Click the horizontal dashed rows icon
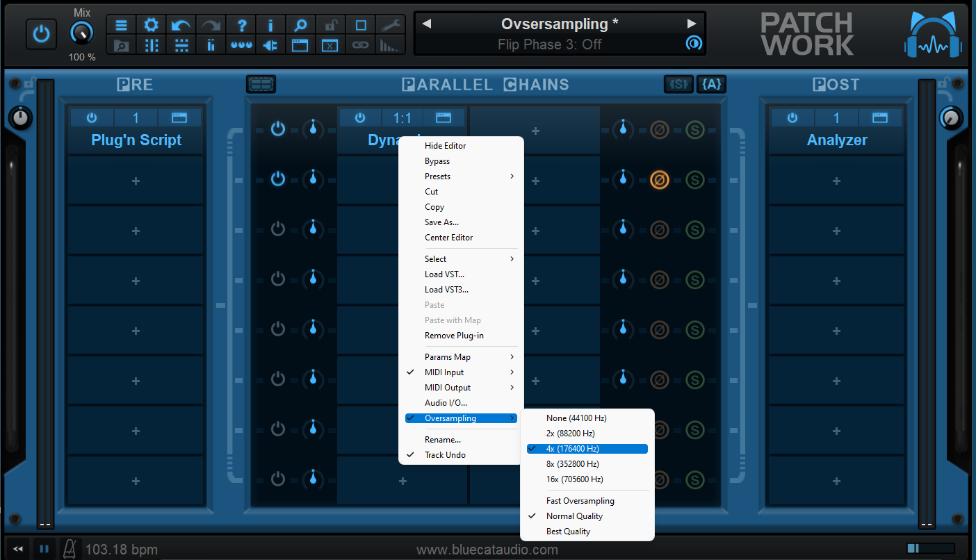The image size is (976, 560). pyautogui.click(x=181, y=45)
